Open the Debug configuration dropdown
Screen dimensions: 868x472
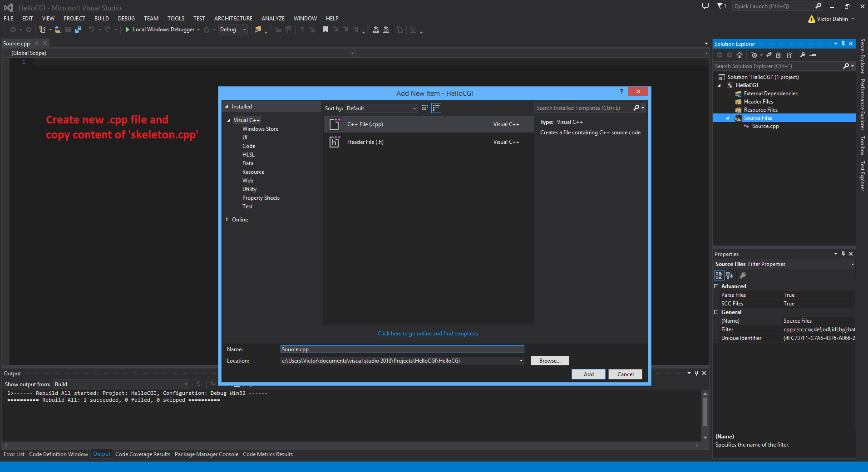point(233,29)
